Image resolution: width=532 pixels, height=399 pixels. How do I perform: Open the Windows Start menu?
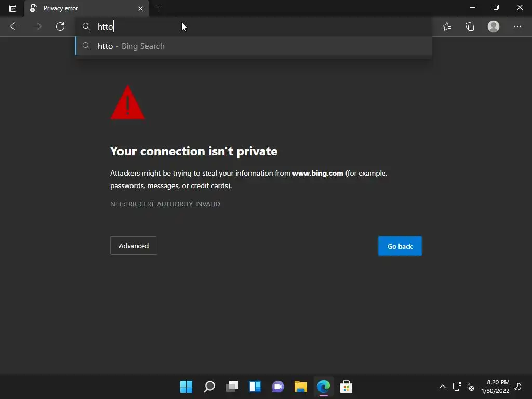[x=186, y=387]
